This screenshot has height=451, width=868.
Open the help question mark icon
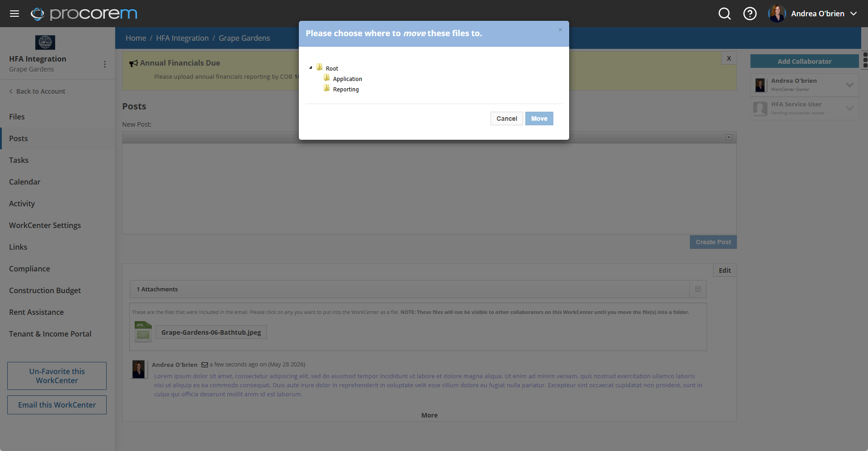[x=750, y=14]
